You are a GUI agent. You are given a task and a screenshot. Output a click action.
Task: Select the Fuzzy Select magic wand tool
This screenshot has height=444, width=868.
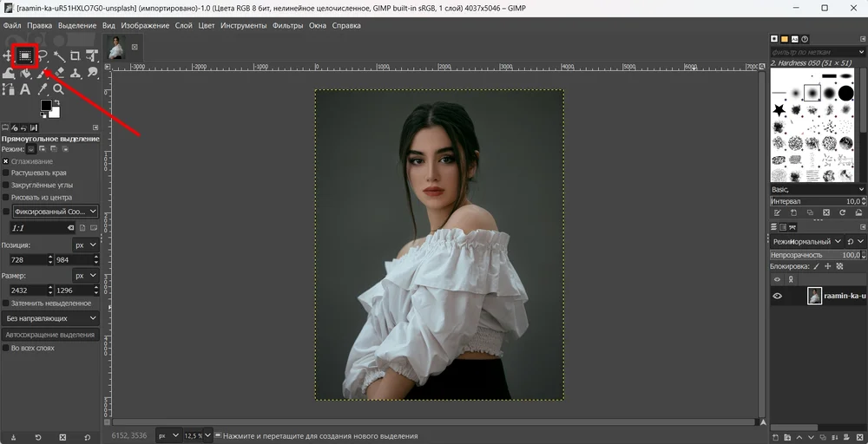click(x=58, y=56)
